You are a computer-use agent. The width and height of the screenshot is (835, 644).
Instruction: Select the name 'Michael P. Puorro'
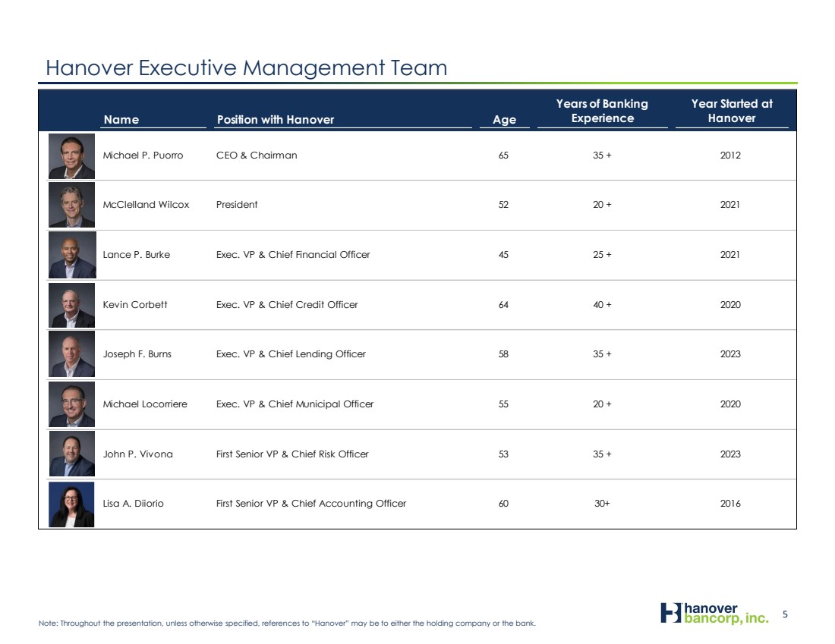click(143, 156)
